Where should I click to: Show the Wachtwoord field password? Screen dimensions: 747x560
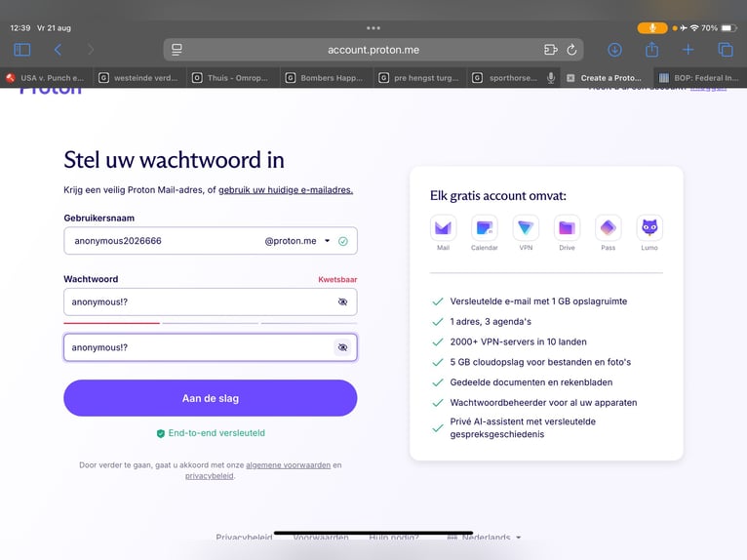click(342, 301)
